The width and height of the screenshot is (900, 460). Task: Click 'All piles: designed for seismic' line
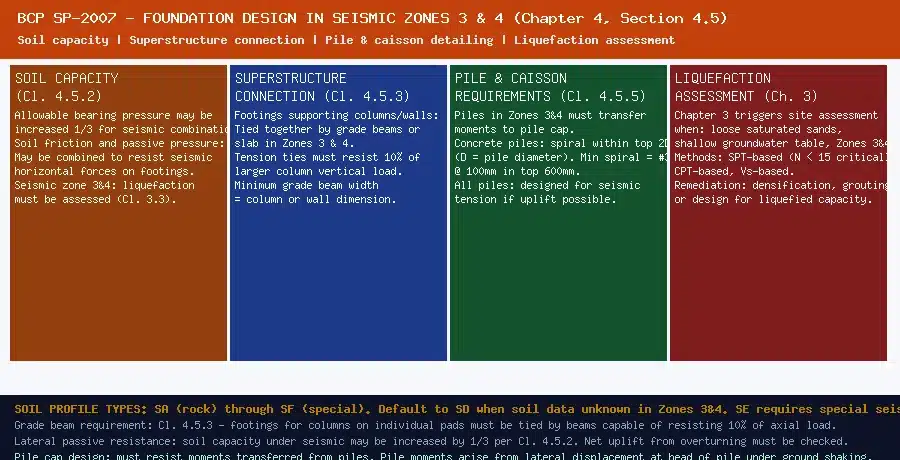[x=547, y=185]
